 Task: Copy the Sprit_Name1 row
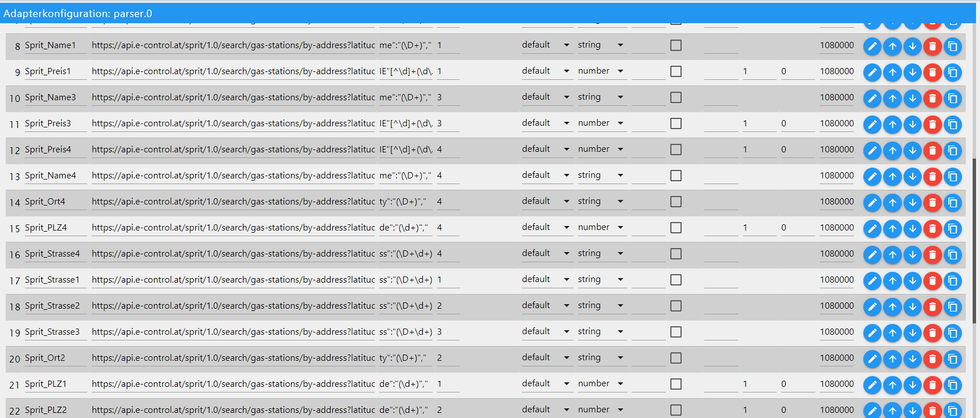(953, 46)
